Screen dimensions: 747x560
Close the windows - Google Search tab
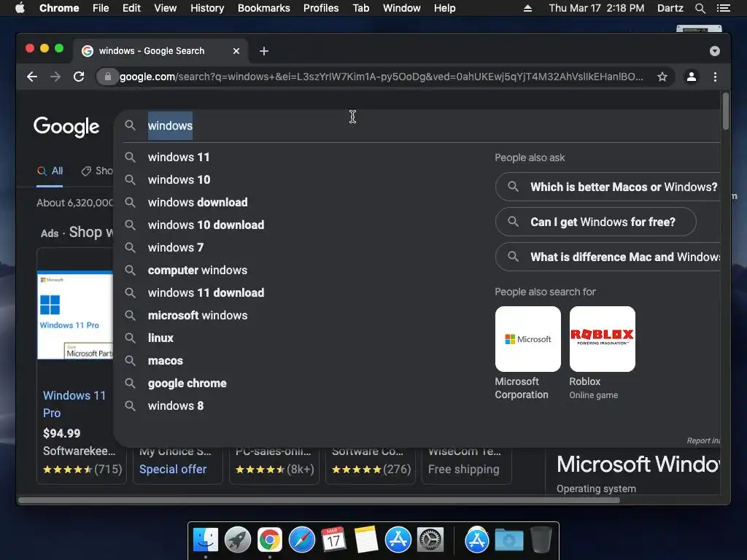coord(236,51)
